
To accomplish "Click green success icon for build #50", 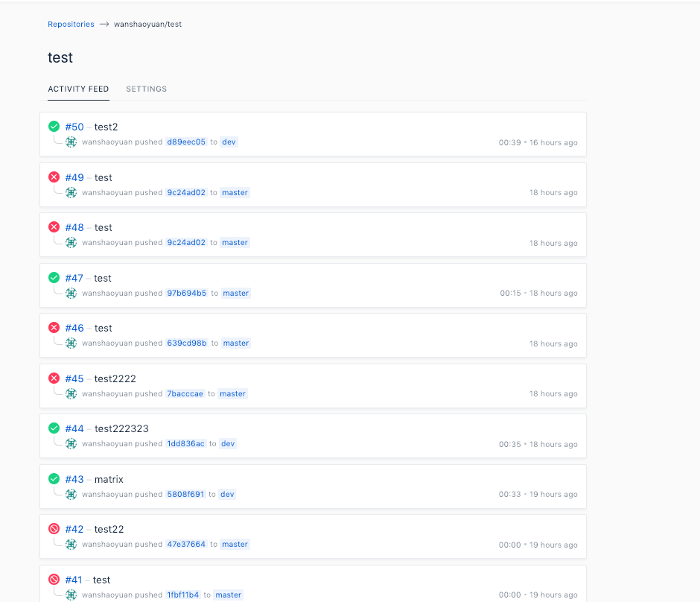I will 54,127.
